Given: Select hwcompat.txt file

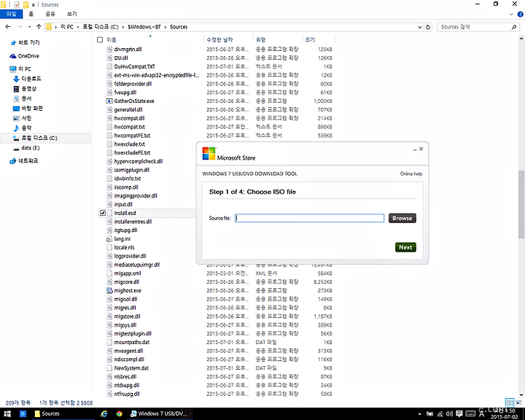Looking at the screenshot, I should point(129,127).
